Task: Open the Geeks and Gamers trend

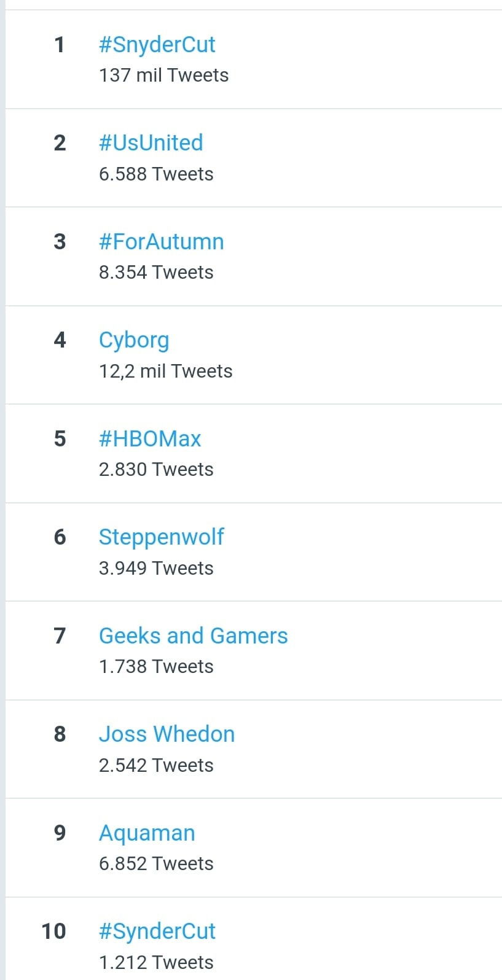Action: click(194, 636)
